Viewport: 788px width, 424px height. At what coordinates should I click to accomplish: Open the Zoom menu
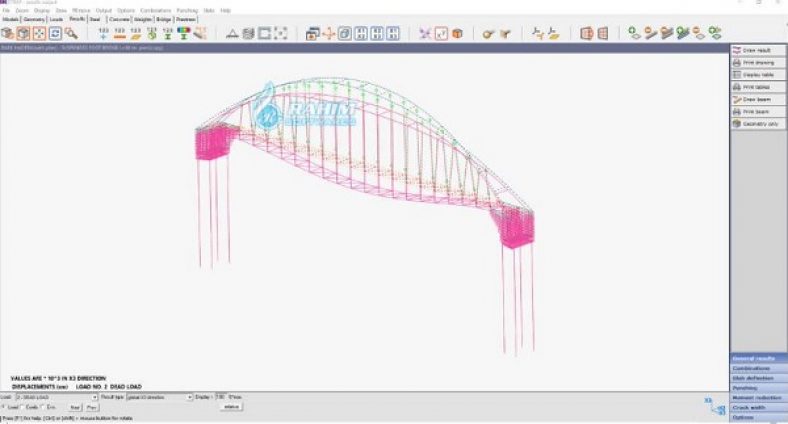[x=22, y=11]
